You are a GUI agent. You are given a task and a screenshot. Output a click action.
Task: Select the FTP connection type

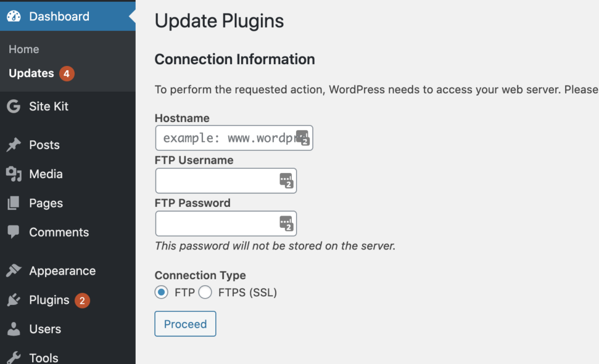click(161, 292)
